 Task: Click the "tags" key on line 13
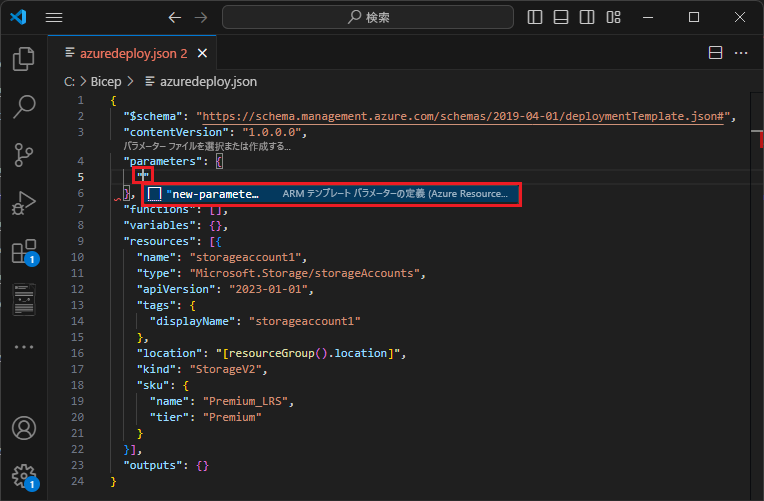click(156, 306)
